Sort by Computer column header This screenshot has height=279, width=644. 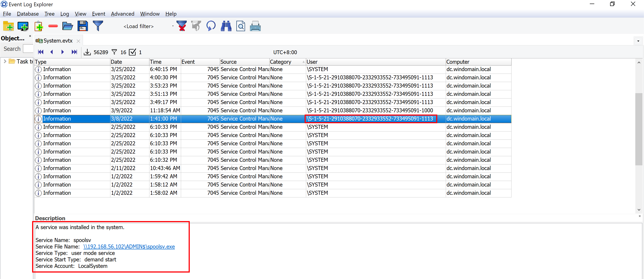point(478,62)
